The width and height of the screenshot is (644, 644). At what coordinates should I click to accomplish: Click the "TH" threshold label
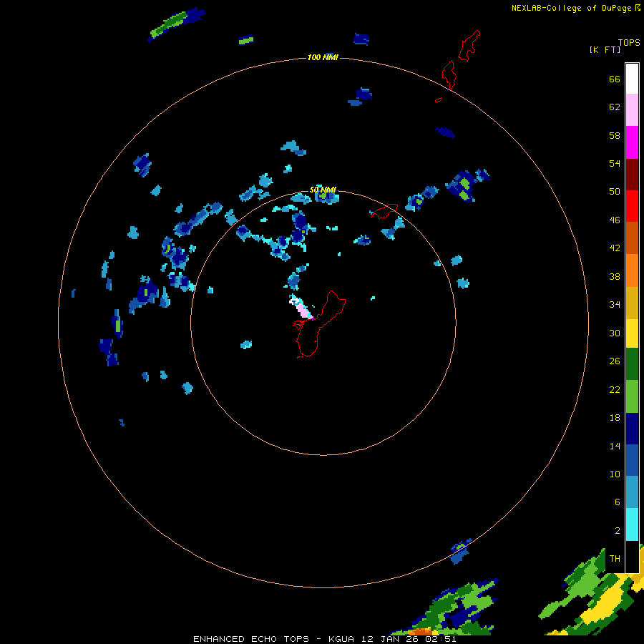(x=615, y=559)
